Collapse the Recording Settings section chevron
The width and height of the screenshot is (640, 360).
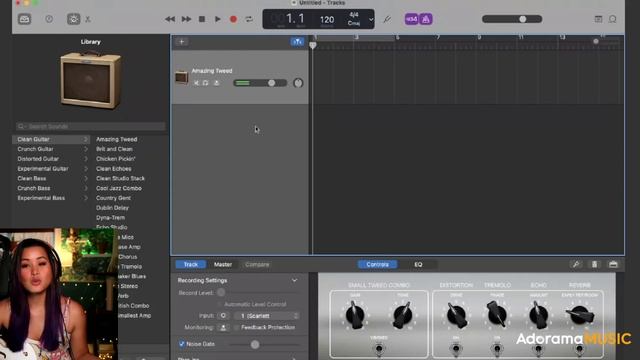pyautogui.click(x=294, y=280)
